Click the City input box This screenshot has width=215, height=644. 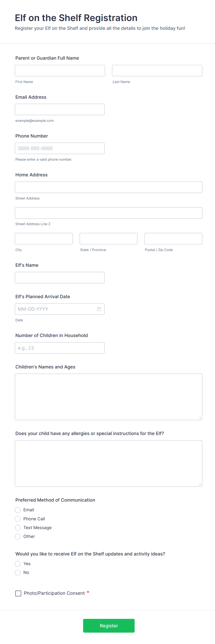44,239
